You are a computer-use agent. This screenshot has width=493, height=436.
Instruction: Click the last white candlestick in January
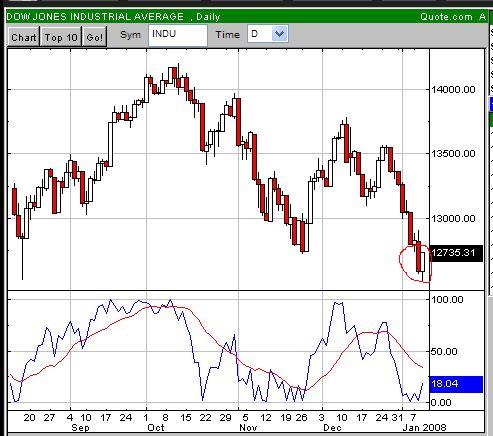point(423,262)
